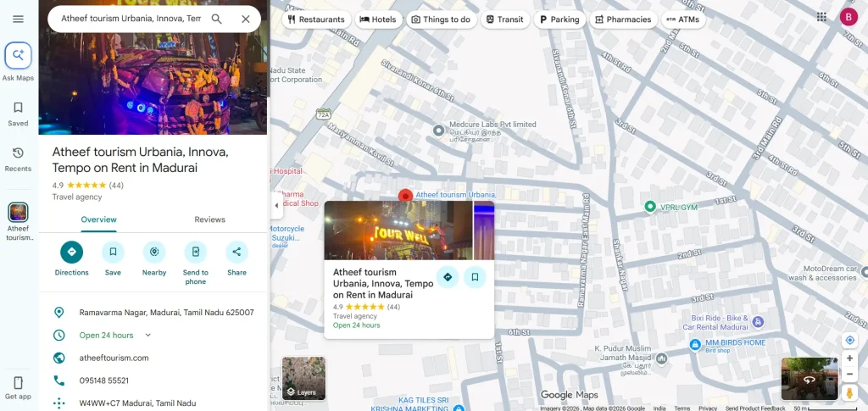This screenshot has width=868, height=411.
Task: Copy the address Ramavarma Nagar, Madurai
Action: pos(167,313)
